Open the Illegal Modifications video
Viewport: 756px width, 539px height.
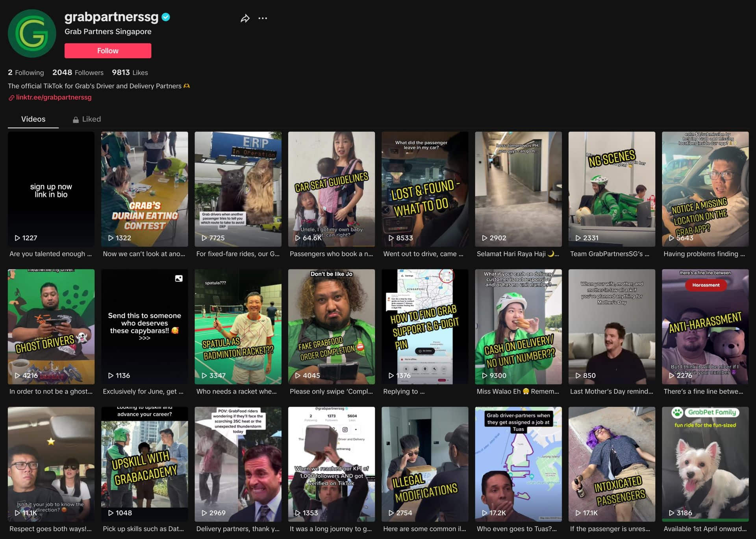click(425, 464)
